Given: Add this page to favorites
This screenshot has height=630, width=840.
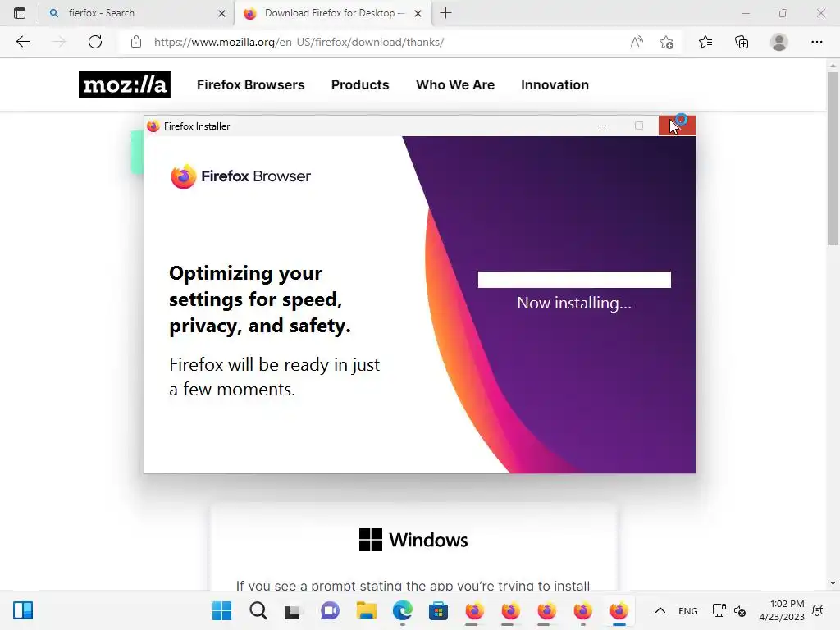Looking at the screenshot, I should tap(666, 42).
